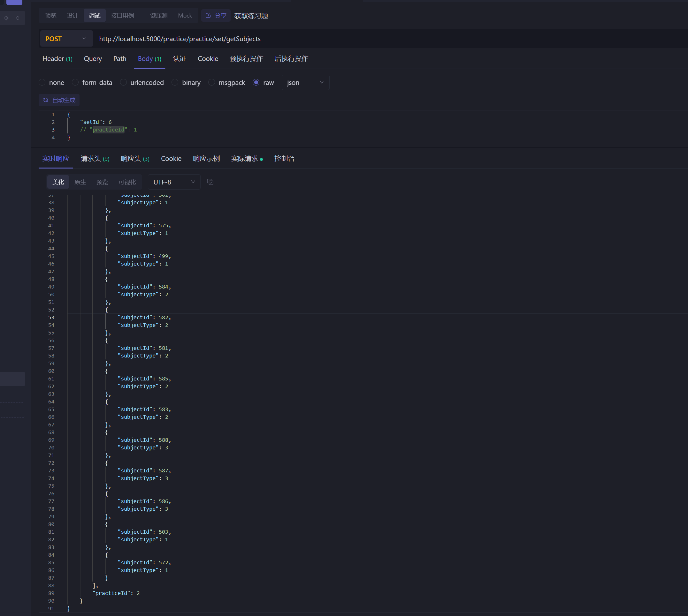Screen dimensions: 688x616
Task: Open the 接口用例 tab
Action: tap(122, 16)
